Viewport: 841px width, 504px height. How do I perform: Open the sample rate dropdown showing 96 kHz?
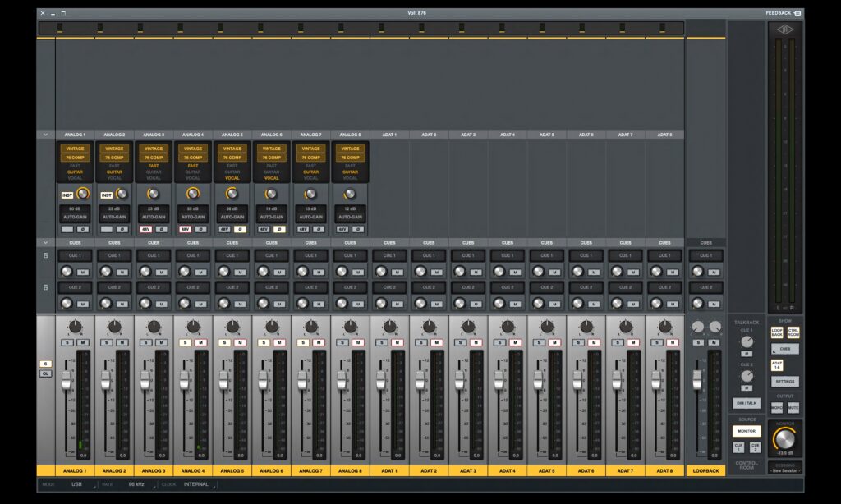(136, 484)
